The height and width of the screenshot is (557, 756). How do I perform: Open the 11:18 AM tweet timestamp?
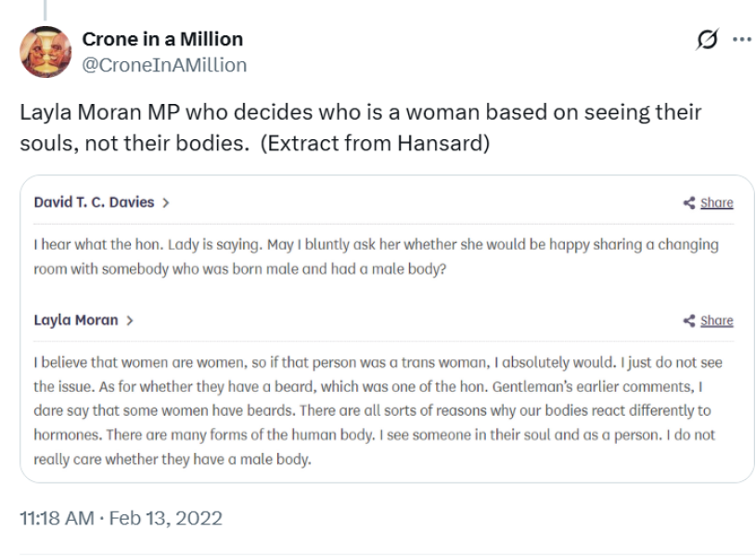pyautogui.click(x=57, y=518)
